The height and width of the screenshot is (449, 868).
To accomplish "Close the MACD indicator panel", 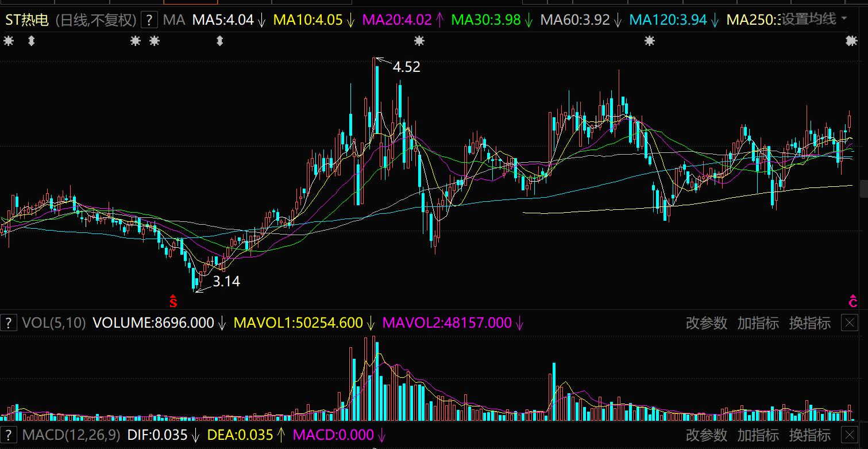I will tap(849, 435).
